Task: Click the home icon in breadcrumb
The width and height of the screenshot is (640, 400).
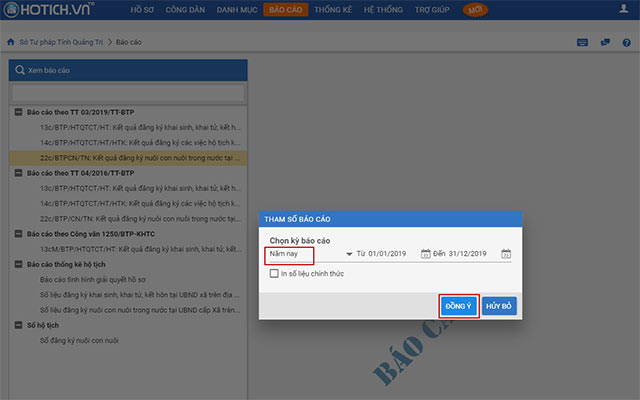Action: pos(11,42)
